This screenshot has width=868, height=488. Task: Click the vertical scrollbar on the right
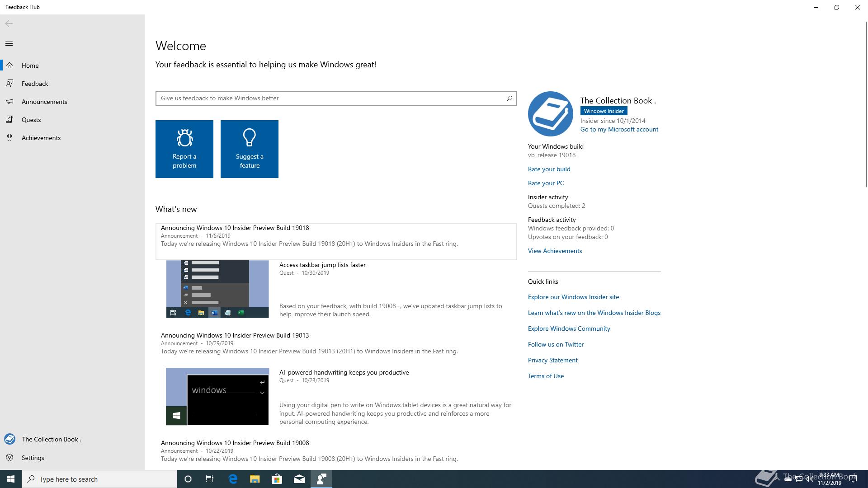pyautogui.click(x=866, y=104)
